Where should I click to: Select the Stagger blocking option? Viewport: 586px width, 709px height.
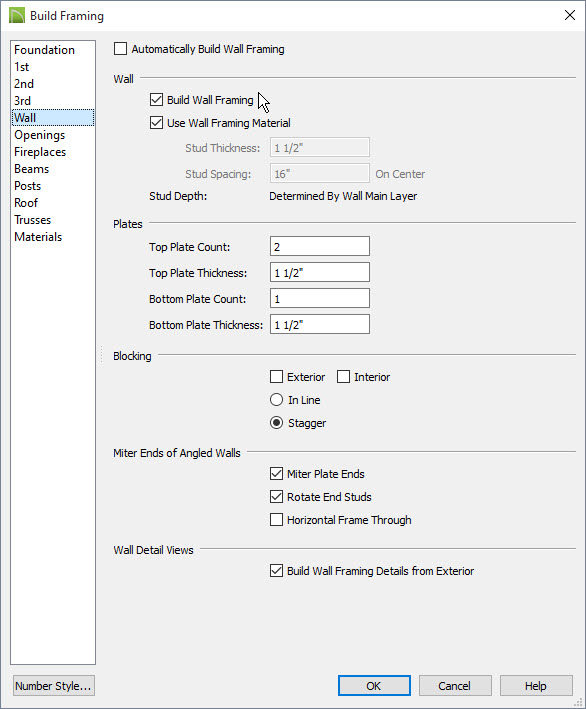coord(276,423)
